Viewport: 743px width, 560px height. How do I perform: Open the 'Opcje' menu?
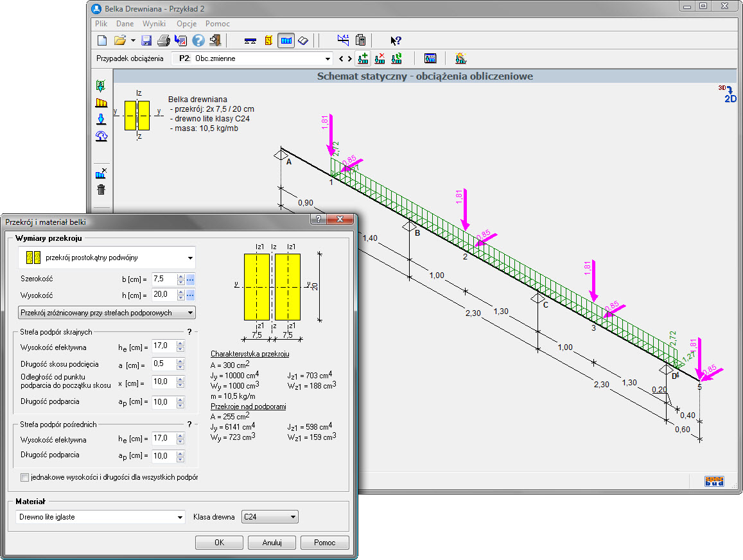(x=187, y=23)
